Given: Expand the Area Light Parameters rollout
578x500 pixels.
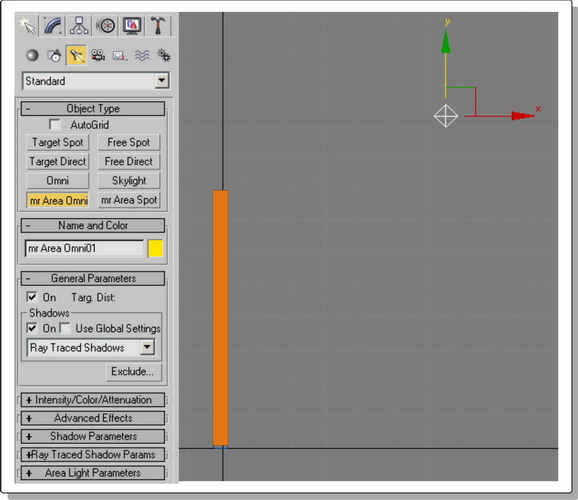Looking at the screenshot, I should (93, 473).
